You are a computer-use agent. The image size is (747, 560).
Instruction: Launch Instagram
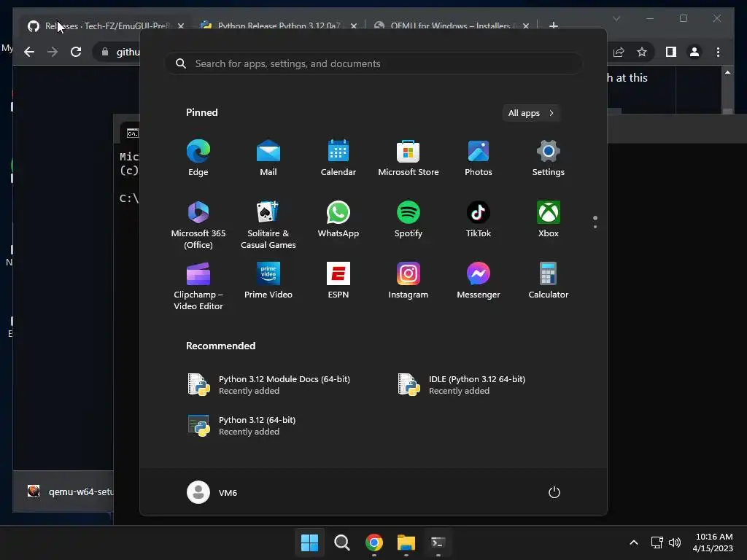point(409,281)
